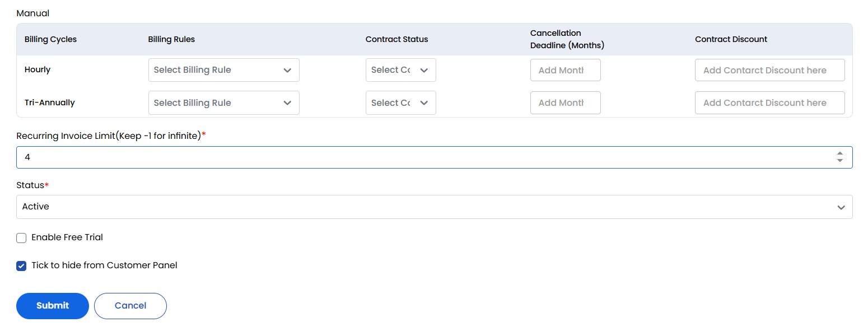The width and height of the screenshot is (868, 336).
Task: Click the Billing Cycles column header
Action: (49, 39)
